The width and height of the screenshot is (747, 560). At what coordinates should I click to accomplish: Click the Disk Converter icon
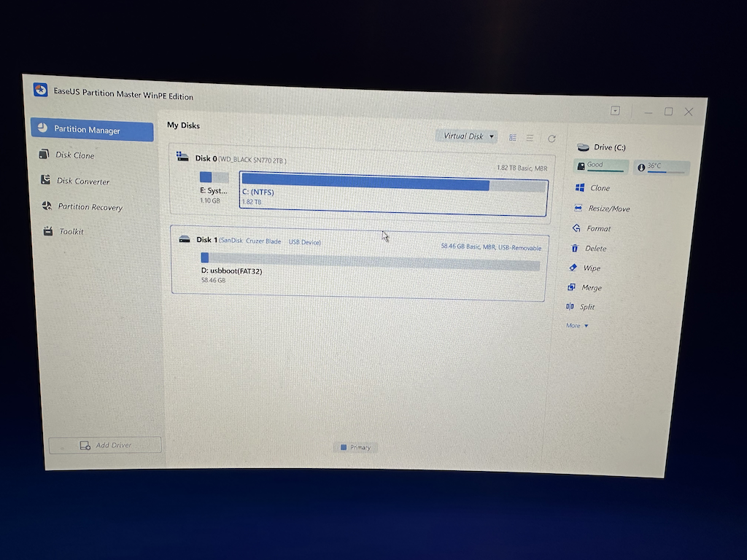tap(45, 179)
